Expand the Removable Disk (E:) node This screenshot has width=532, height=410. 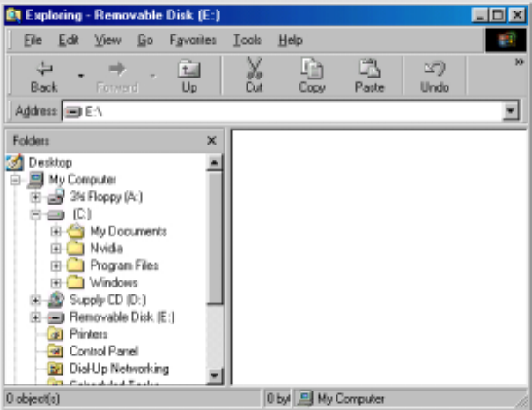[35, 317]
